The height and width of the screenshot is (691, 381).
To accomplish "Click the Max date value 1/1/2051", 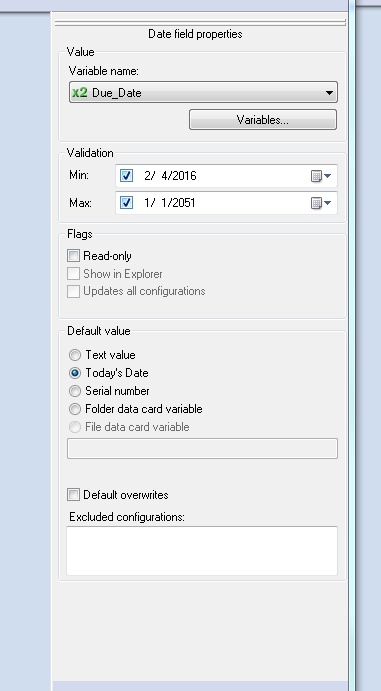I will click(x=170, y=203).
